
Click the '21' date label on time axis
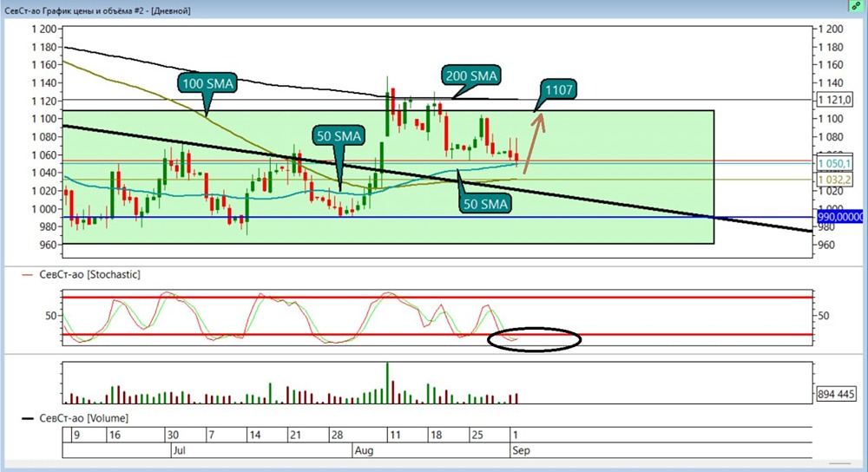[x=295, y=435]
